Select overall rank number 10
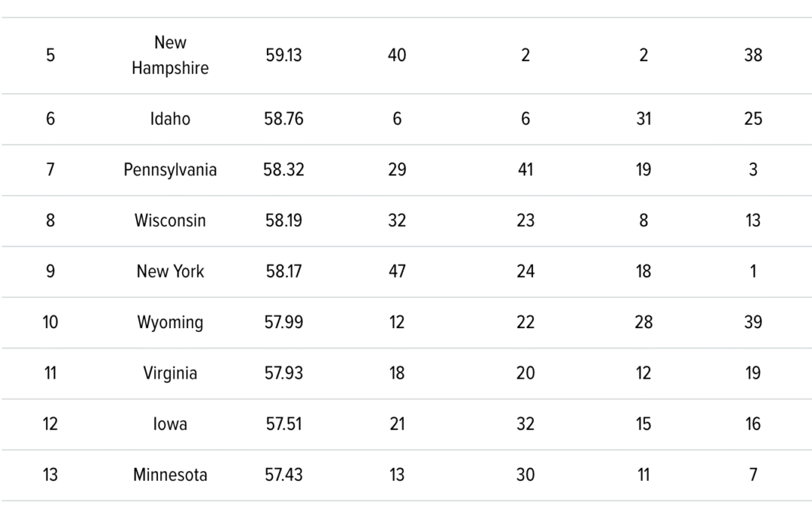The image size is (812, 508). coord(50,322)
